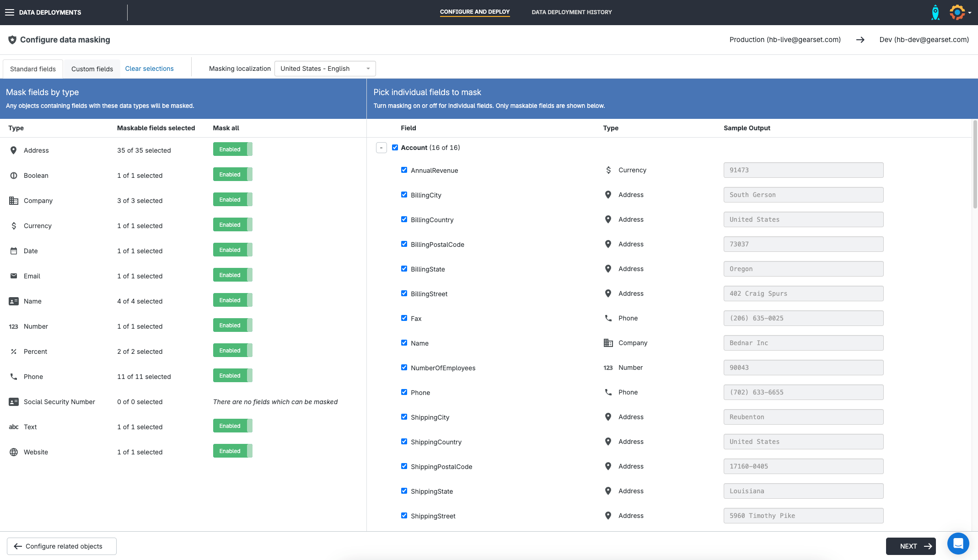Click the rocket icon in header

(x=935, y=12)
